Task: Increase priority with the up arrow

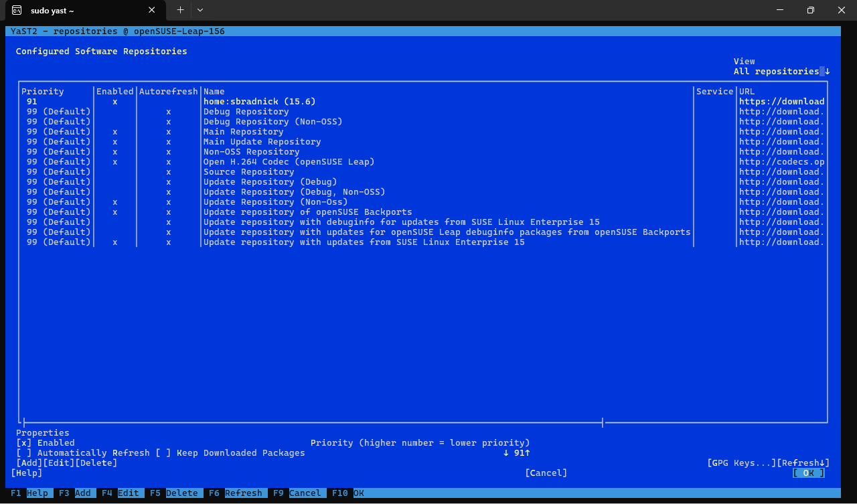Action: 528,453
